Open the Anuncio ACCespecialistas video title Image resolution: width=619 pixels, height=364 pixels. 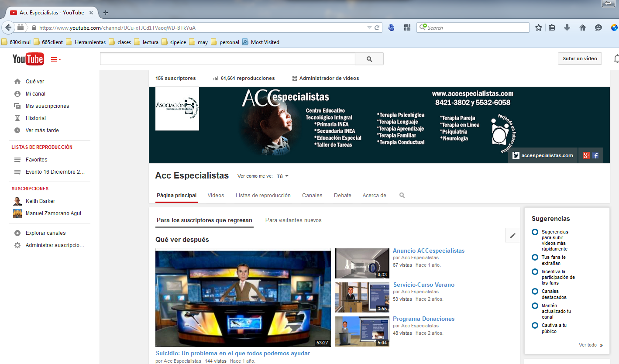(429, 251)
